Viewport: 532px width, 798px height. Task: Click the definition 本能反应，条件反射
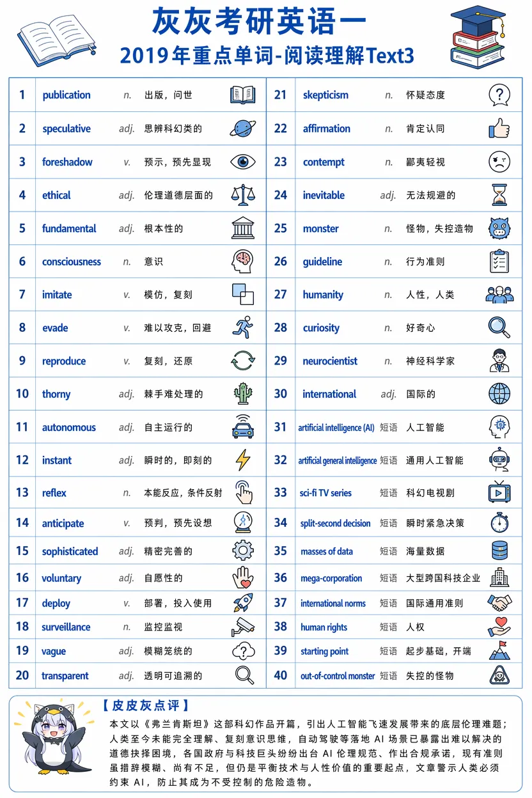(x=184, y=493)
